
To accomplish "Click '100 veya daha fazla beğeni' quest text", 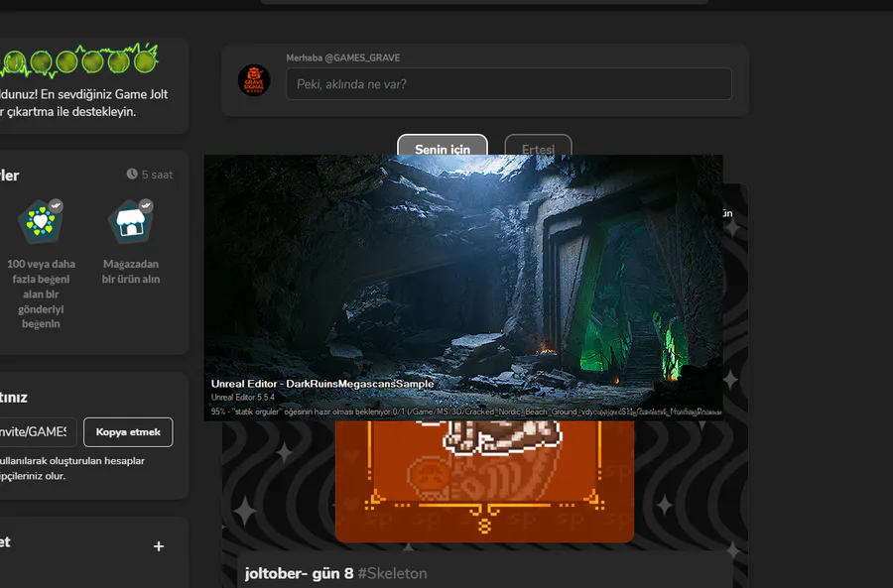I will [41, 294].
